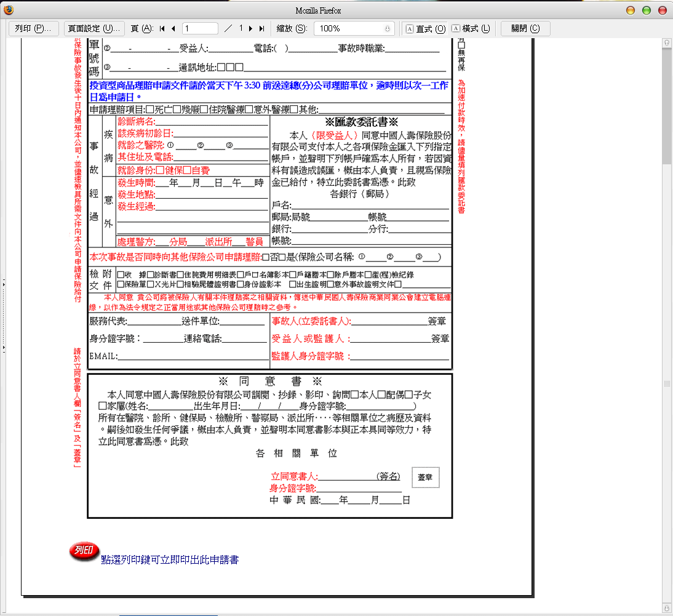Click the 列印 (Print) toolbar button
The image size is (673, 616).
(34, 28)
